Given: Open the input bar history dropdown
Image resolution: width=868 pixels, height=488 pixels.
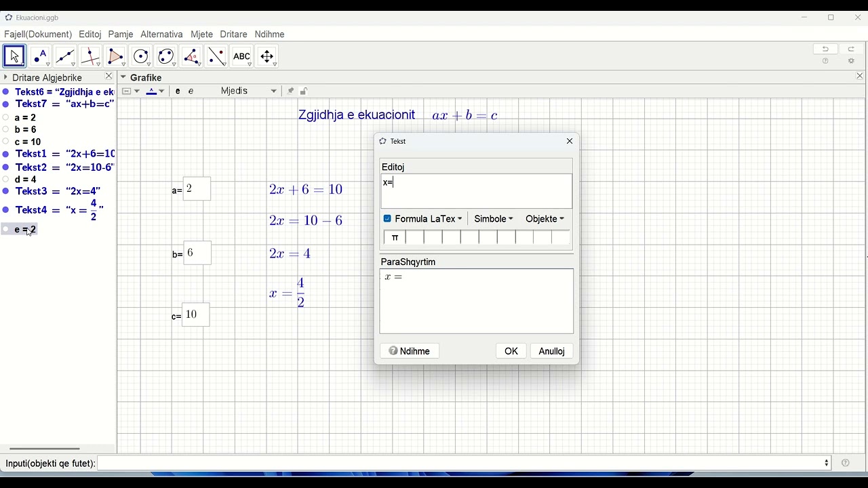Looking at the screenshot, I should (x=827, y=463).
